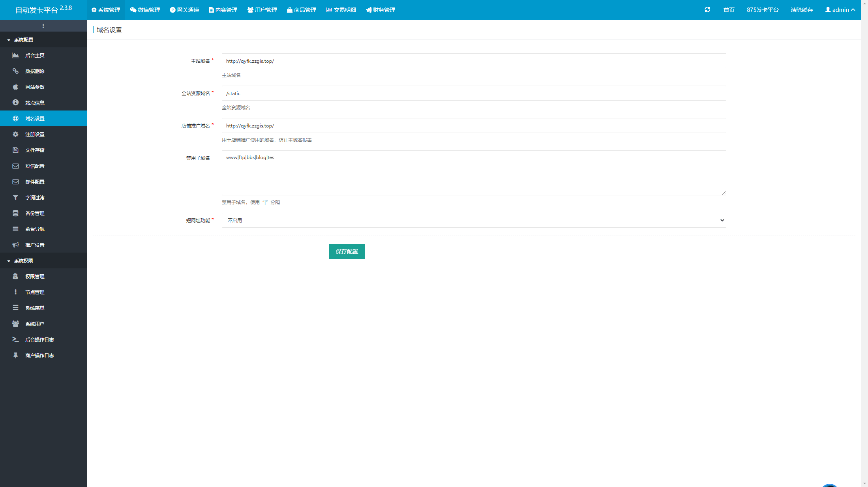The width and height of the screenshot is (868, 487).
Task: Click the 系统菜单 bars icon
Action: click(15, 308)
